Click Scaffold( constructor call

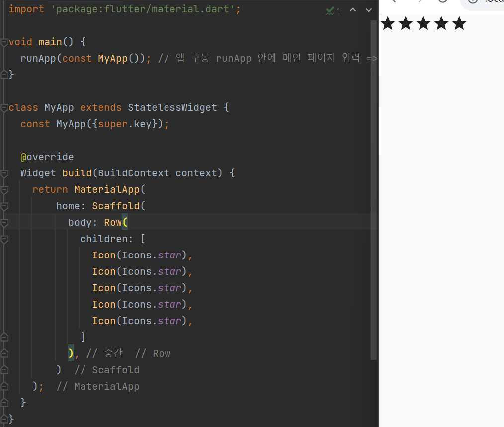119,206
